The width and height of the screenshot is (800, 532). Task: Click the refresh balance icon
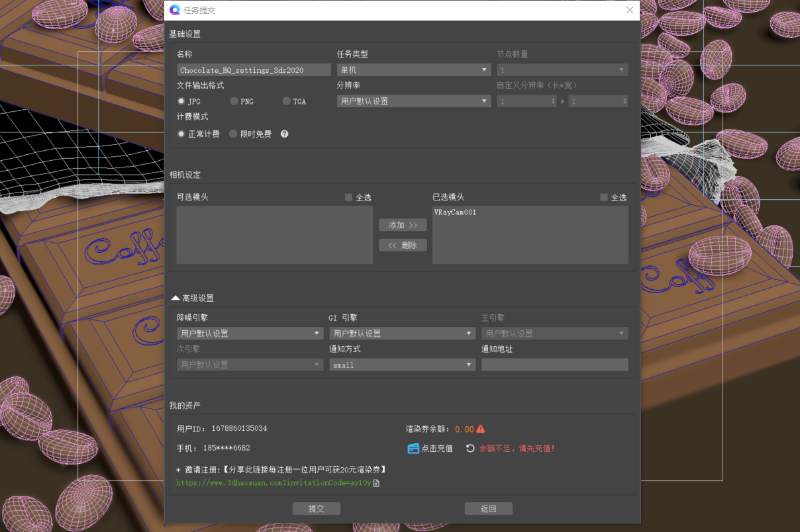pyautogui.click(x=470, y=448)
